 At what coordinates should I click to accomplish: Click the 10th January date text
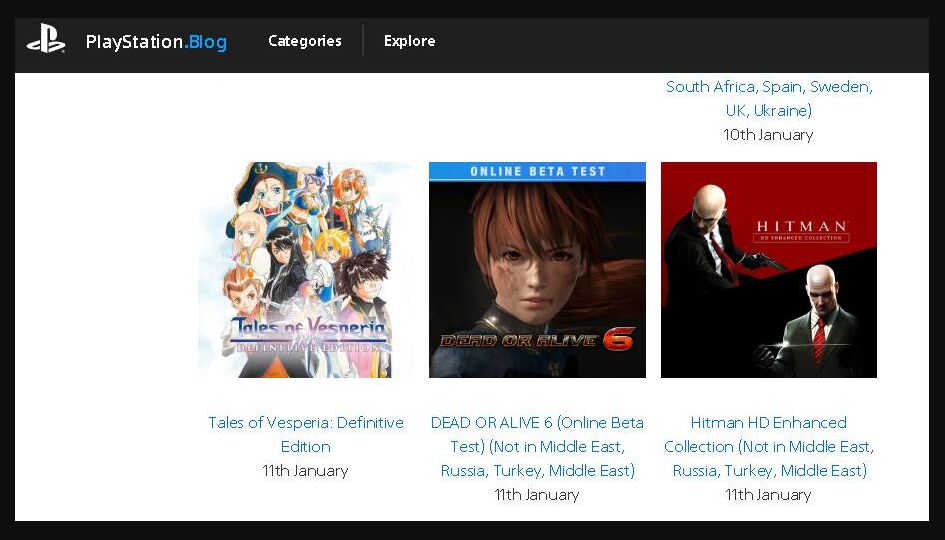[768, 134]
